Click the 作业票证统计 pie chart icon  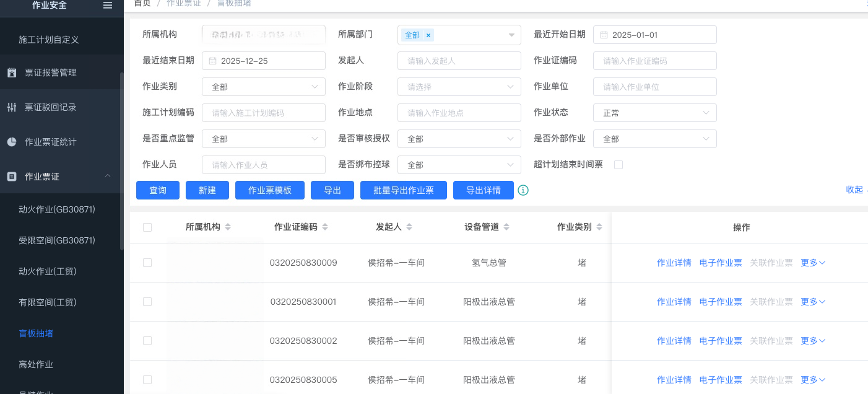click(12, 142)
